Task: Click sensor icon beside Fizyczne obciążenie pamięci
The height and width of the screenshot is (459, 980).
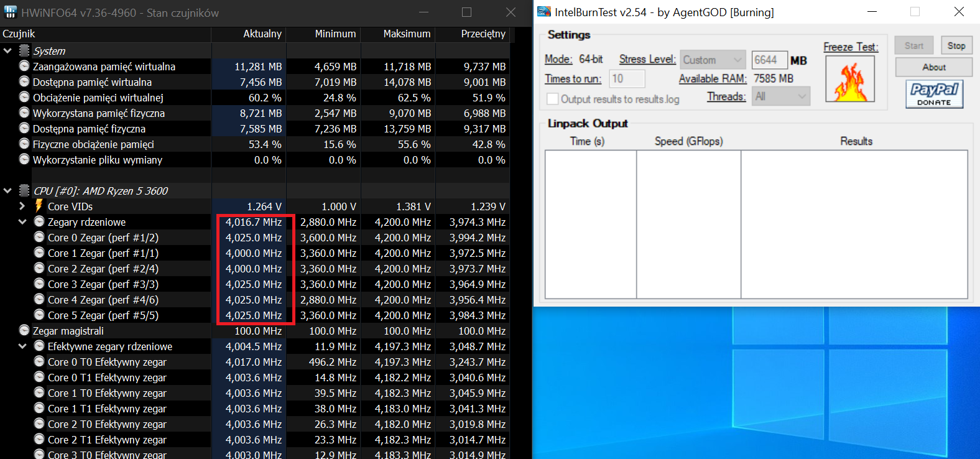Action: (24, 144)
